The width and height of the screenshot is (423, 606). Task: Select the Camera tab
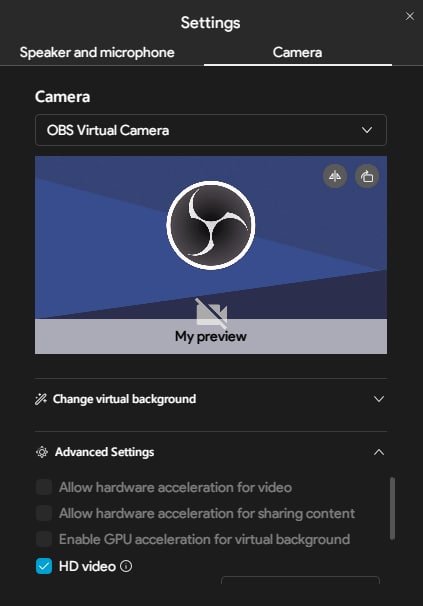pyautogui.click(x=297, y=53)
